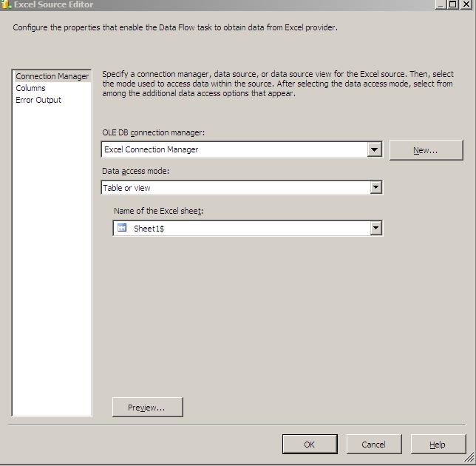
Task: Select the Connection Manager page
Action: coord(52,76)
